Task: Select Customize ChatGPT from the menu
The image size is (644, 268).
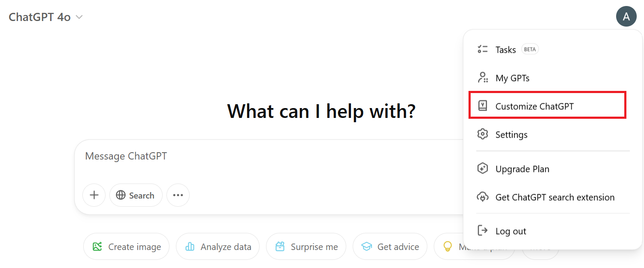Action: [x=535, y=106]
